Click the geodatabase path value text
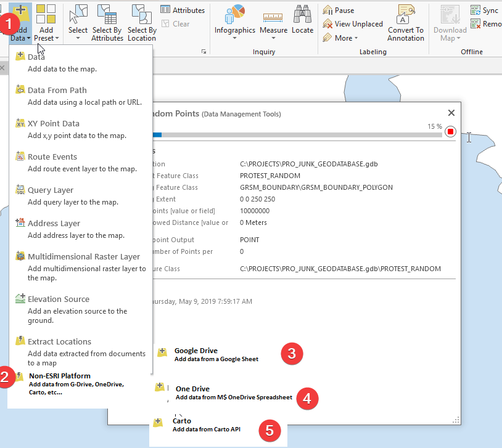Viewport: 502px width, 448px height. click(x=308, y=164)
